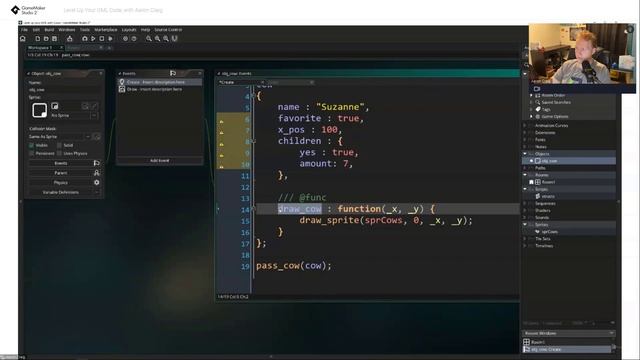Open the sprite selection menu button
The image size is (640, 360).
(94, 116)
